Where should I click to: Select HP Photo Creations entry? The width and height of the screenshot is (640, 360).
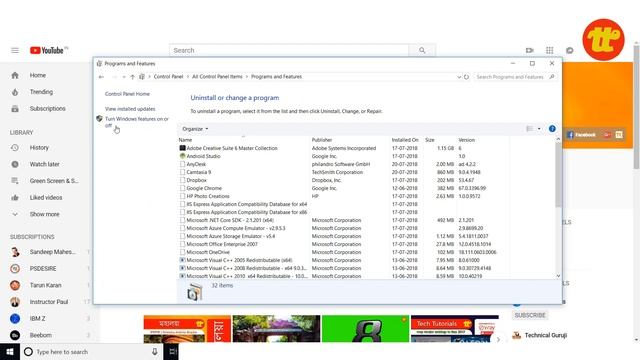(x=208, y=196)
